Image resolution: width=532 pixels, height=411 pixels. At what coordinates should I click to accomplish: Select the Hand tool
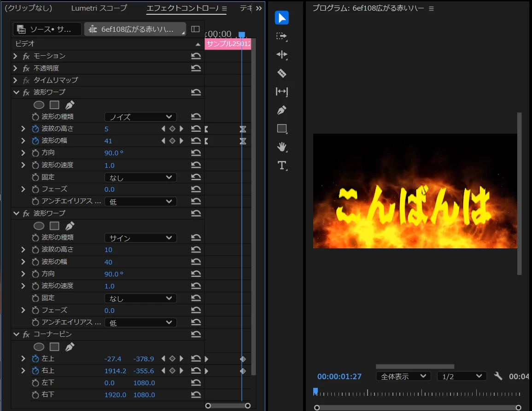pos(281,147)
